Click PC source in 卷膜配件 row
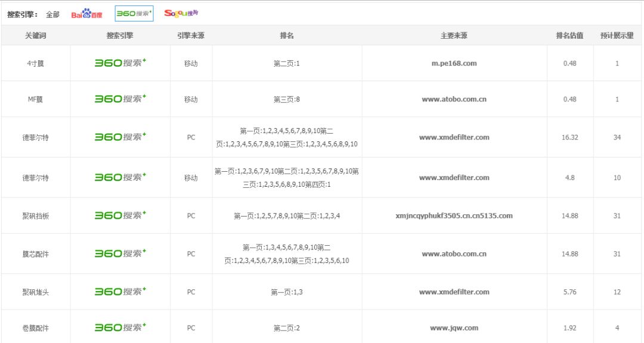 (x=191, y=328)
